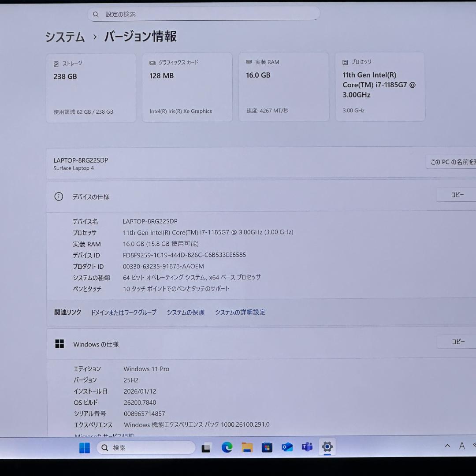Open File Explorer from the taskbar

pyautogui.click(x=247, y=447)
